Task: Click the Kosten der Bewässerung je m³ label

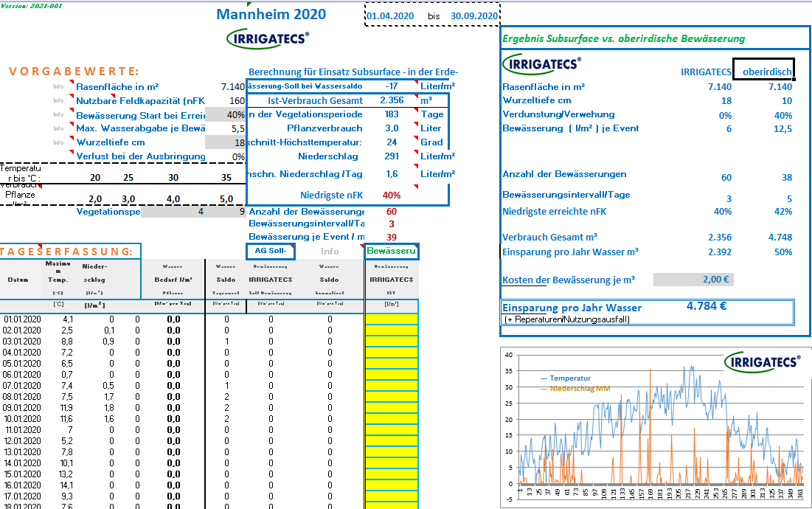Action: click(569, 280)
